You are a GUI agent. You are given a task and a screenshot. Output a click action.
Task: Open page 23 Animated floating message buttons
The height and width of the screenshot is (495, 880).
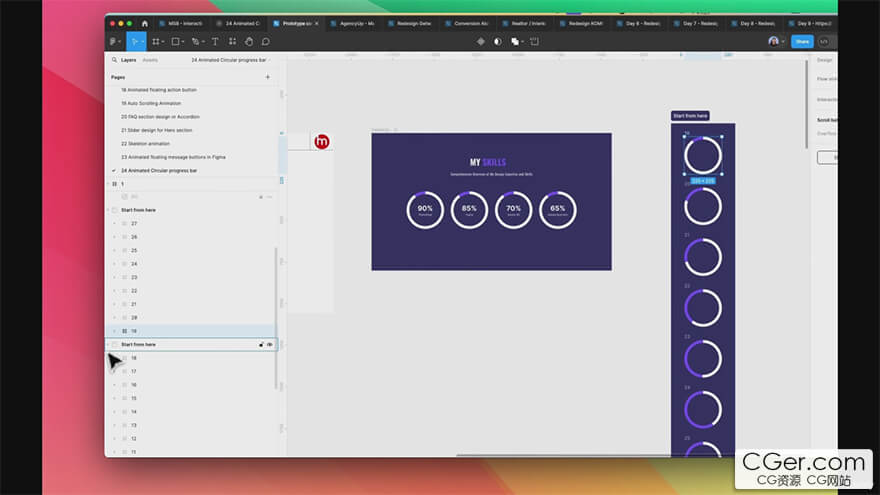[x=173, y=157]
